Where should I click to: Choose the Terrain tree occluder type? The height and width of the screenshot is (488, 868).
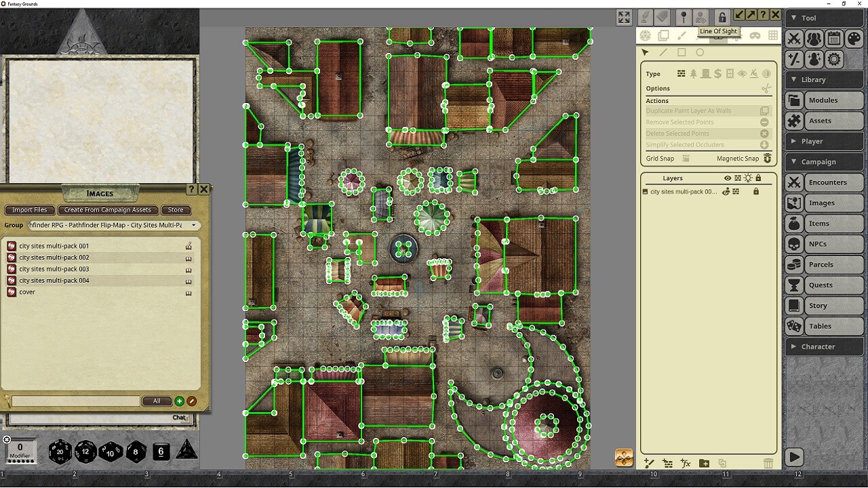[x=693, y=73]
